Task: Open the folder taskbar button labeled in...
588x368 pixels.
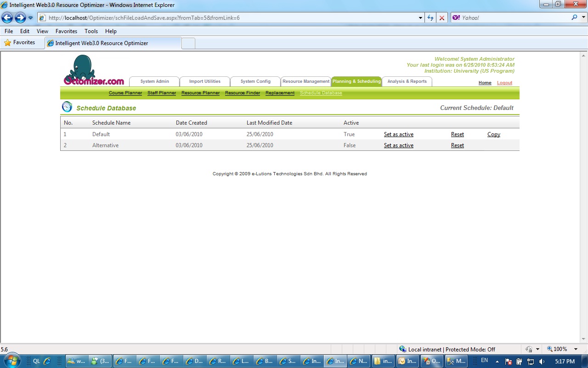Action: click(x=383, y=361)
